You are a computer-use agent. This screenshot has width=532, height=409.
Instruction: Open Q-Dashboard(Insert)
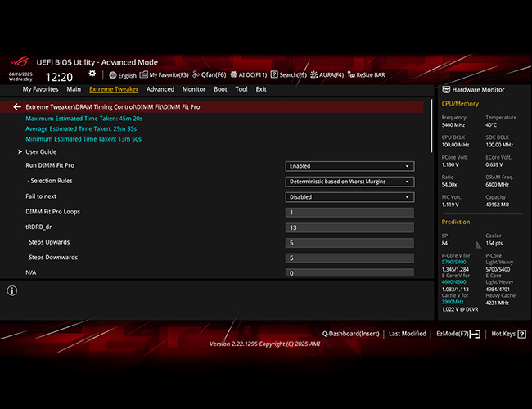click(x=350, y=334)
